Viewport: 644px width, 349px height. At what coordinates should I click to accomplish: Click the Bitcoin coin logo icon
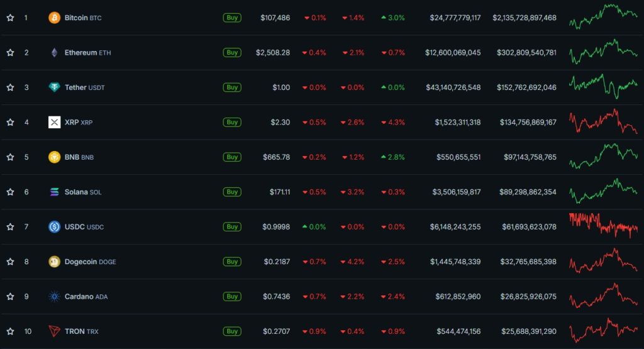click(x=55, y=18)
